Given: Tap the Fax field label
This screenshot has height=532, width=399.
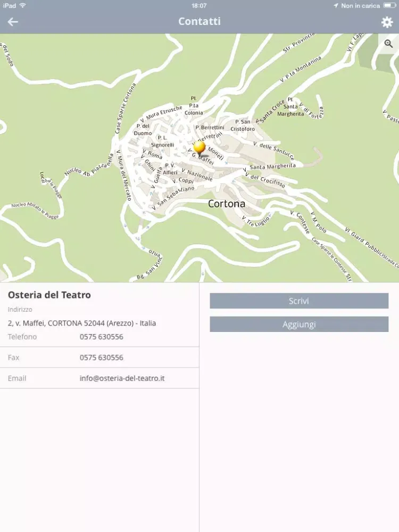Looking at the screenshot, I should (14, 358).
